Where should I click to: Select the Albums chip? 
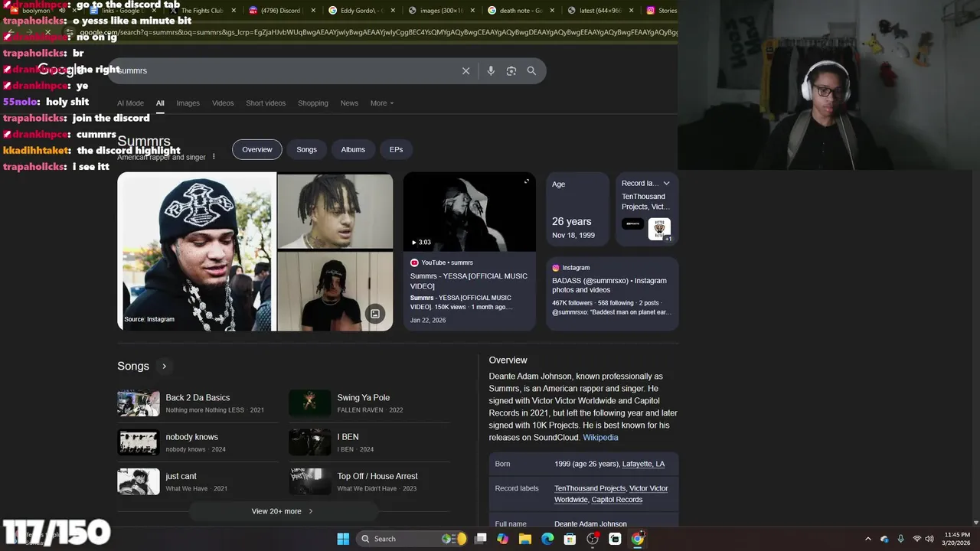[x=353, y=149]
